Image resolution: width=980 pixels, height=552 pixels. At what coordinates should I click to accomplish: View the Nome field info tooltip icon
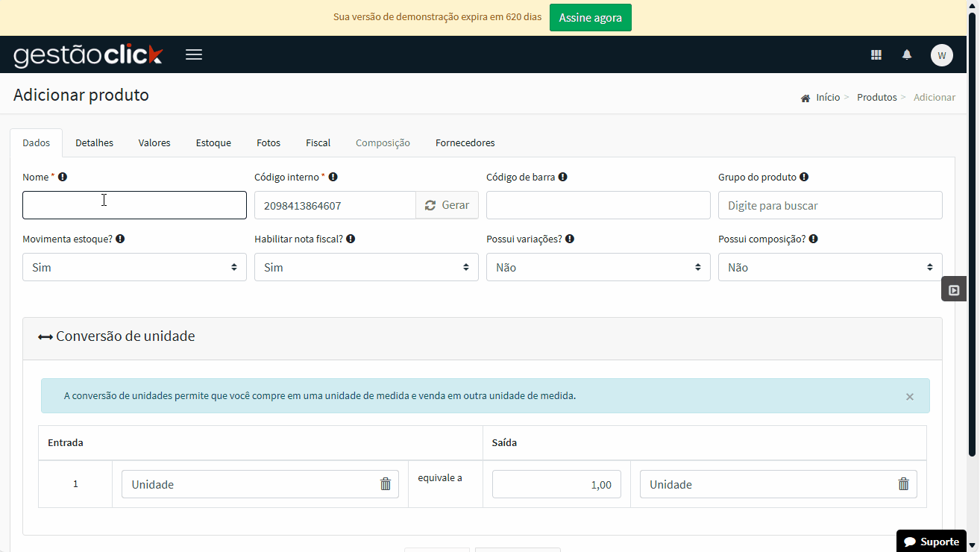63,176
